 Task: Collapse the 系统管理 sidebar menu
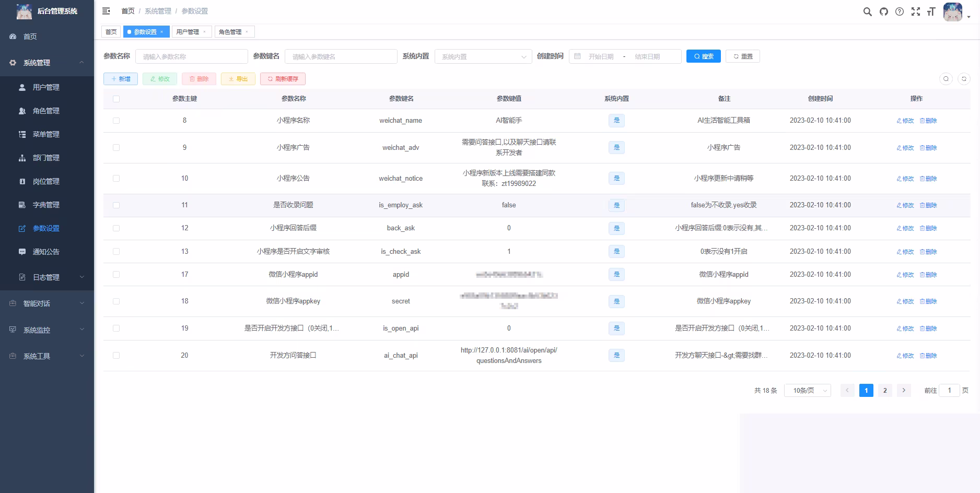click(x=47, y=63)
